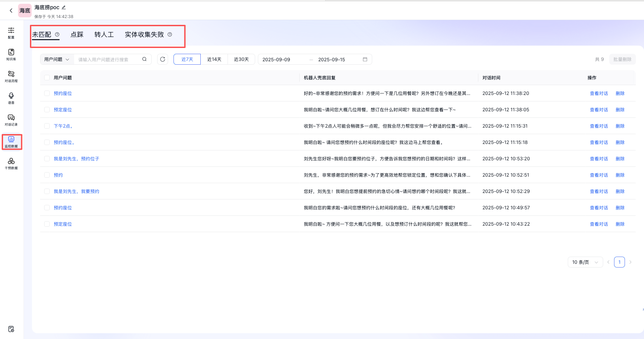644x339 pixels.
Task: Open the 知识库 sidebar icon
Action: [11, 54]
